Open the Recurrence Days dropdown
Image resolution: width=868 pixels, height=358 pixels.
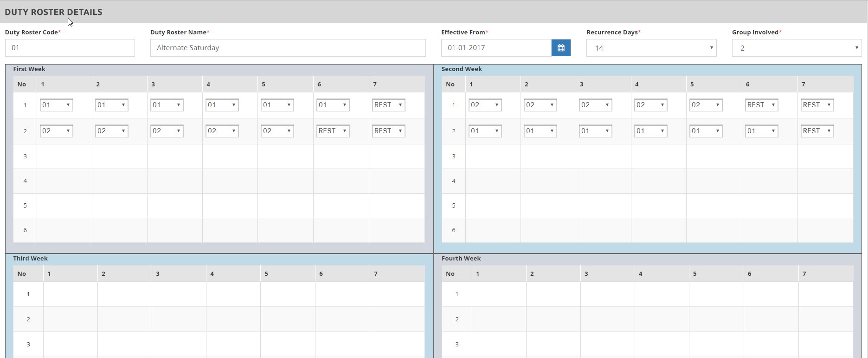(x=651, y=48)
